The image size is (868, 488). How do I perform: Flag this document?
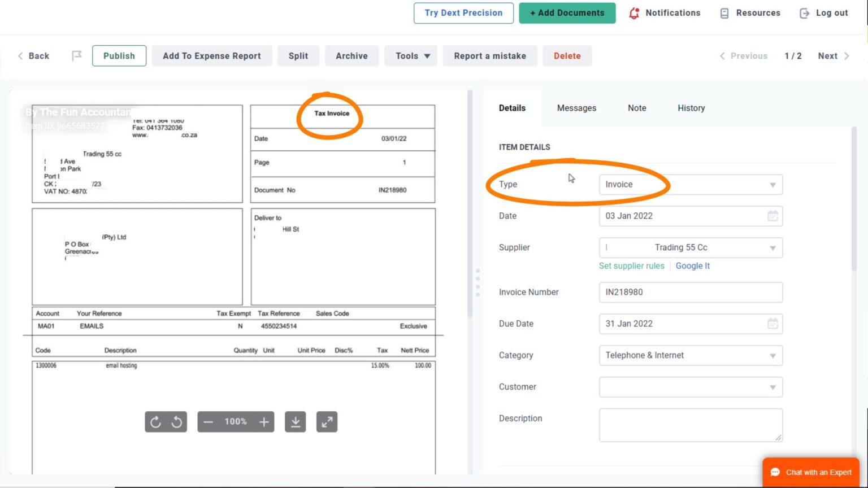point(77,55)
